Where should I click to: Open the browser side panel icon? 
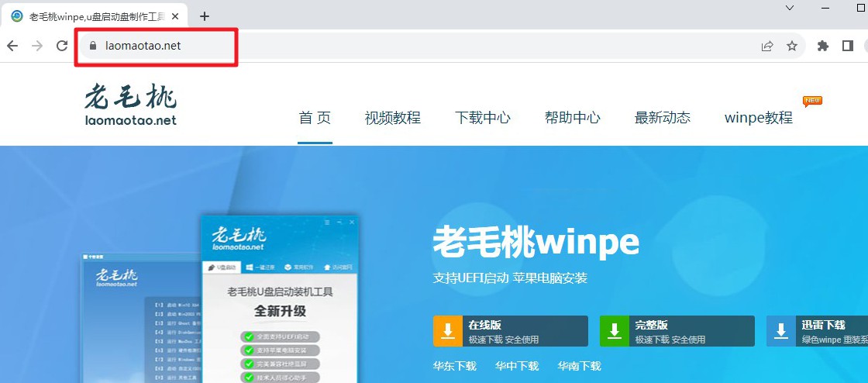[x=848, y=46]
